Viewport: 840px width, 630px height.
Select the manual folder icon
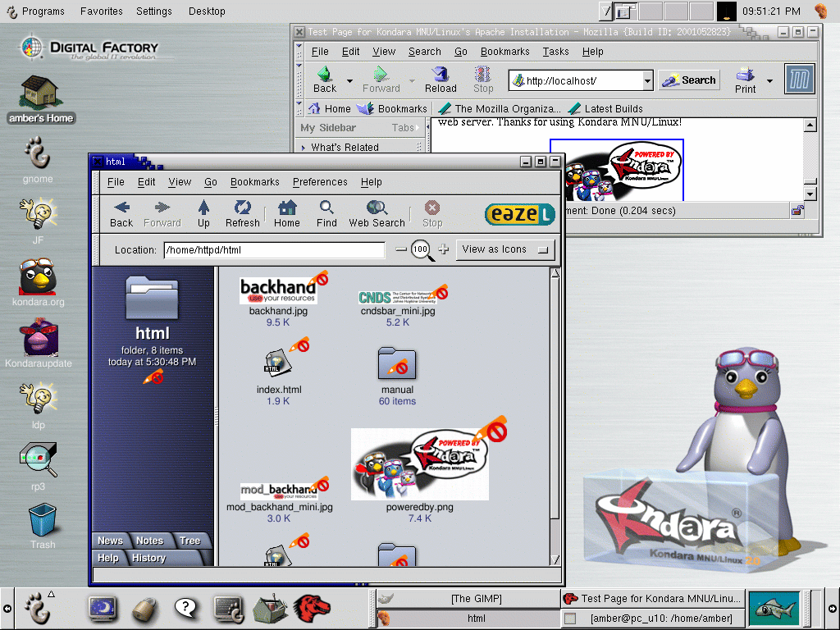coord(397,363)
